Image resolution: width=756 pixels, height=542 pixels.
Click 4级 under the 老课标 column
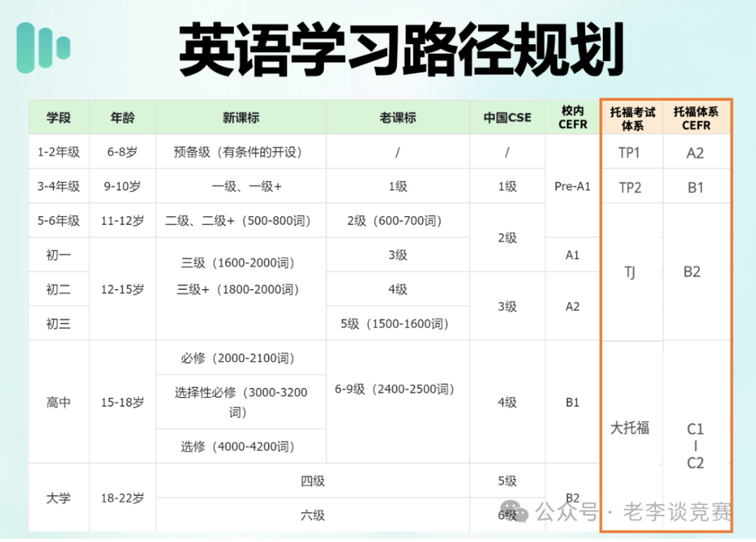pos(398,289)
